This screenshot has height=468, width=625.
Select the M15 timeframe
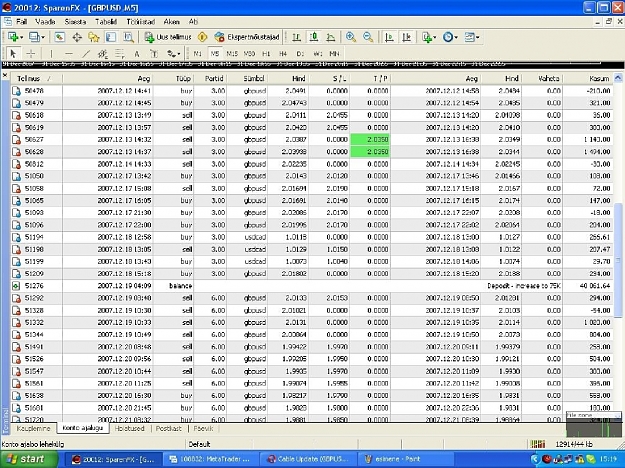click(x=232, y=53)
